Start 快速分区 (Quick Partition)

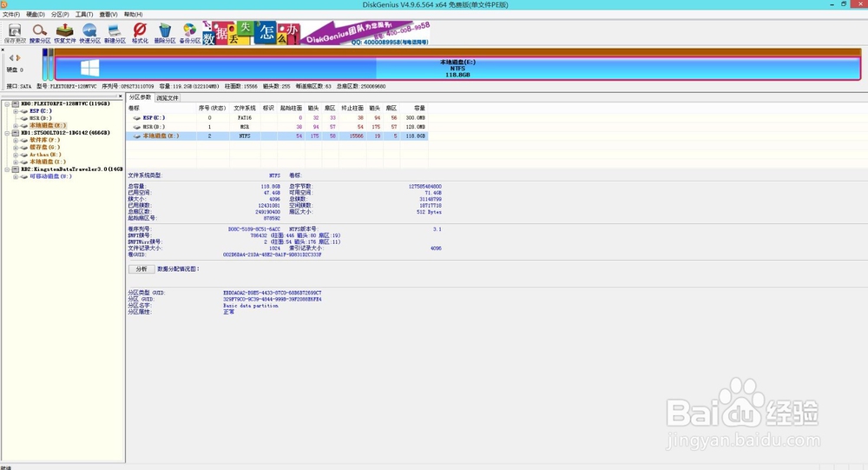click(89, 33)
